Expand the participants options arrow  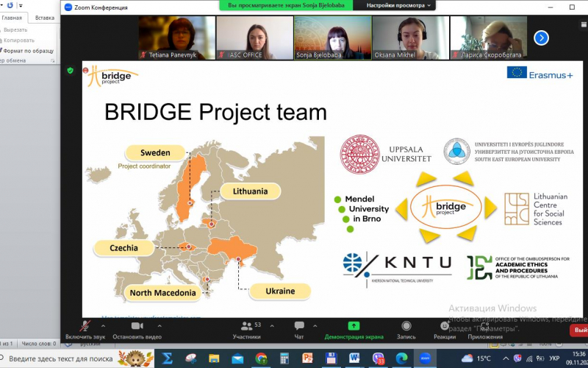point(272,326)
